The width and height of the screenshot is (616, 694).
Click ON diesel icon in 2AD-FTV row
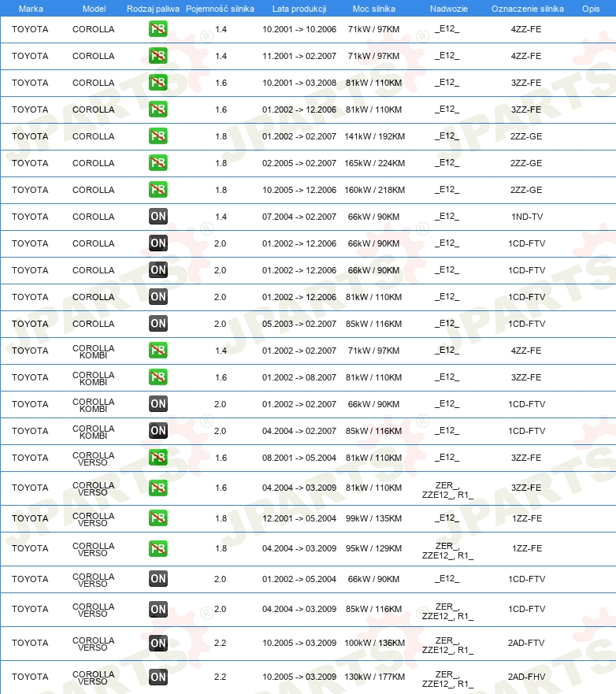pyautogui.click(x=158, y=643)
